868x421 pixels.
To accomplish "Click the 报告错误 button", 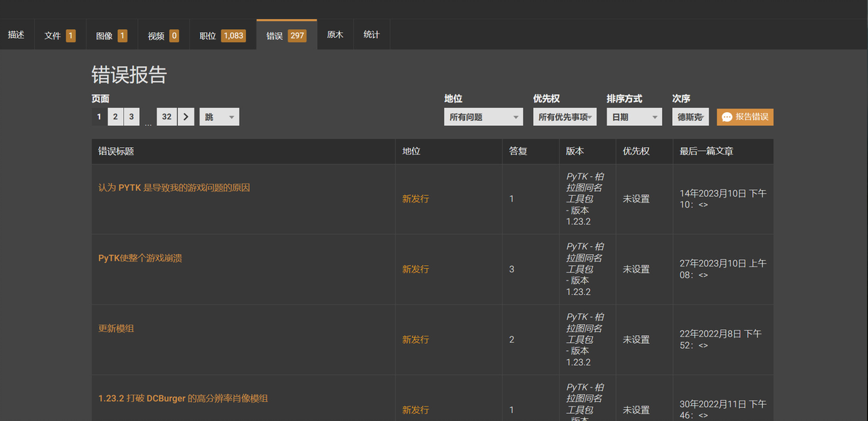I will pos(744,117).
